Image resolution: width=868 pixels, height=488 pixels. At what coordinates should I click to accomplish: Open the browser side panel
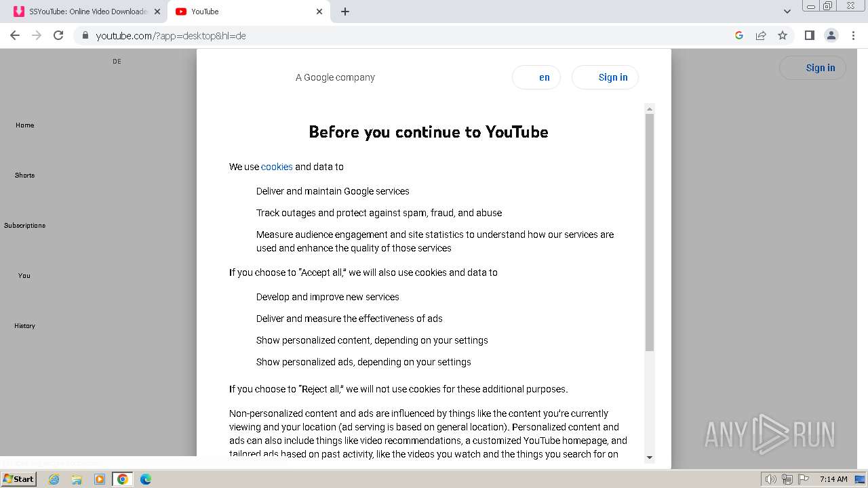809,35
